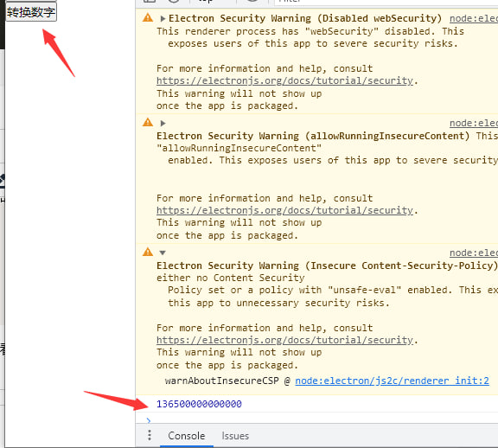Open electronjs security link in second warning

click(284, 211)
